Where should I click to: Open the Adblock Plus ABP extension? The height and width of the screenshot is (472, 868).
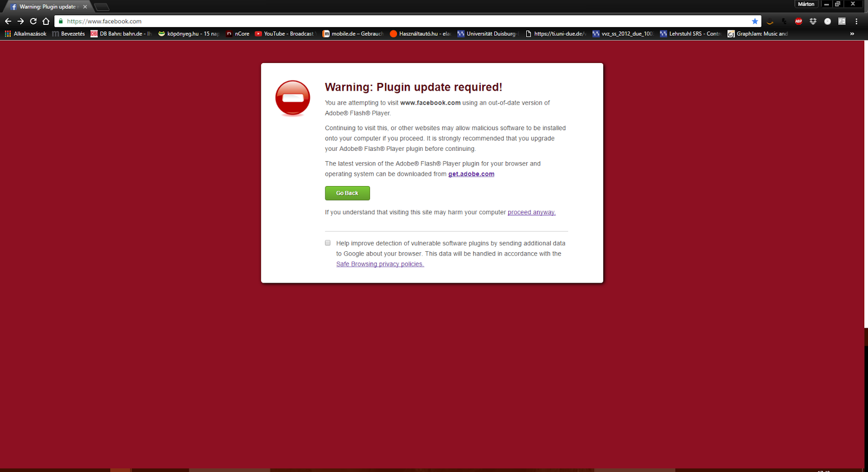[x=799, y=21]
